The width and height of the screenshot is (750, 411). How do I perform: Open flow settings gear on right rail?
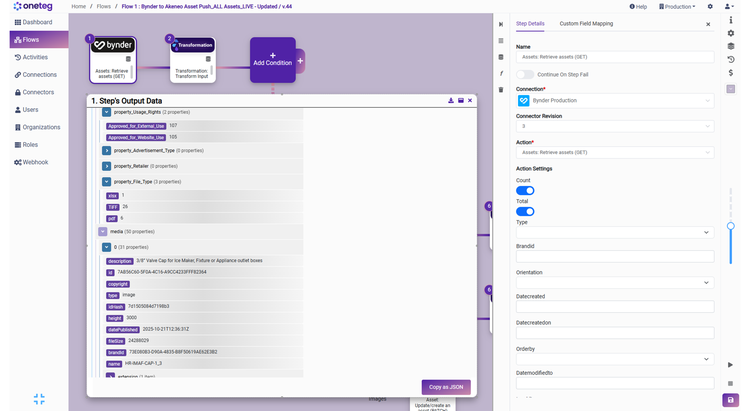pyautogui.click(x=730, y=33)
